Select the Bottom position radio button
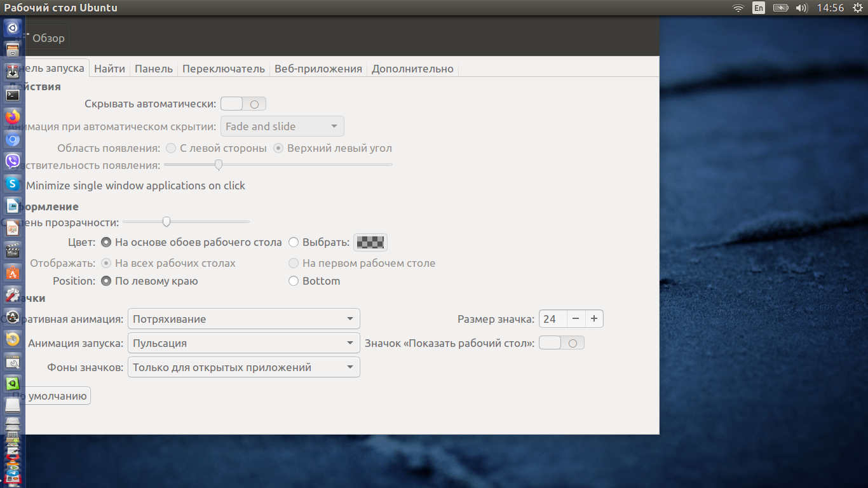Image resolution: width=868 pixels, height=488 pixels. pos(294,281)
